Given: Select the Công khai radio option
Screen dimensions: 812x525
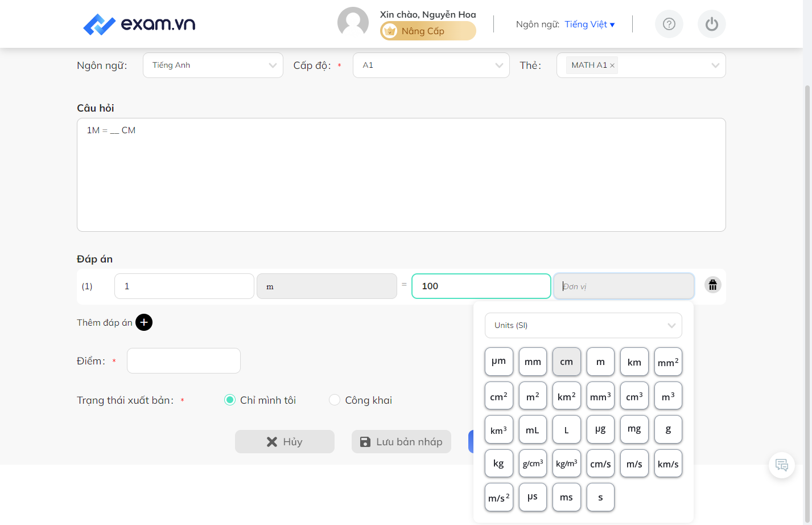Looking at the screenshot, I should click(x=335, y=400).
